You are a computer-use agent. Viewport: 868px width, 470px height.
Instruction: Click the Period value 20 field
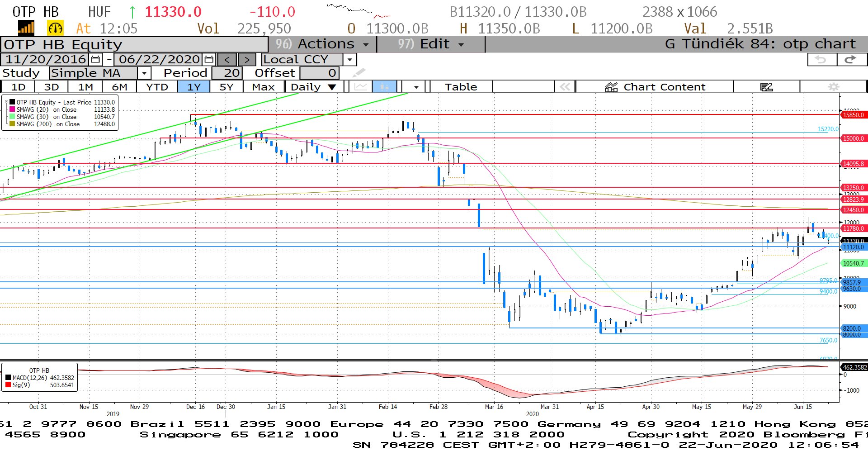tap(227, 73)
